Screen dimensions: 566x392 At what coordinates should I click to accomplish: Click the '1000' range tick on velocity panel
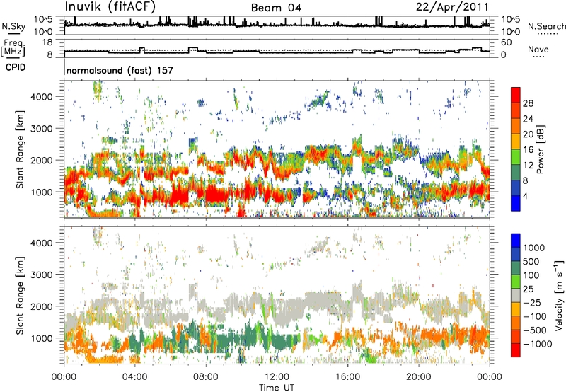point(41,338)
